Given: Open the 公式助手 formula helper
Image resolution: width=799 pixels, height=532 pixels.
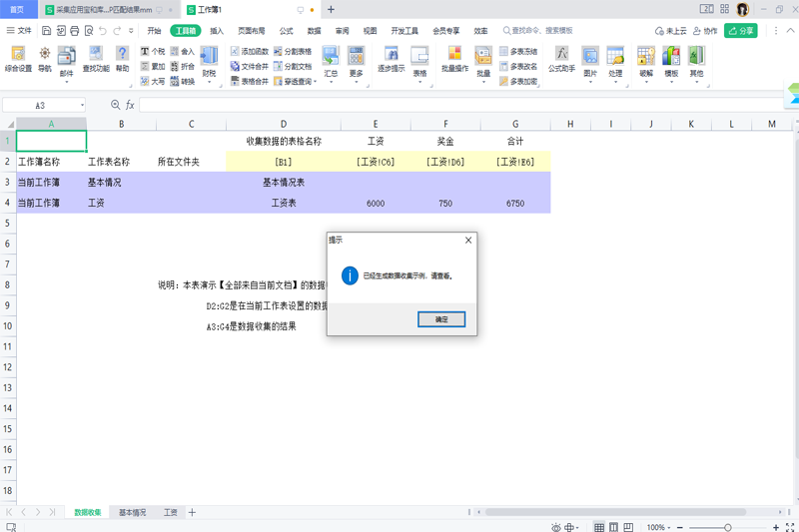Looking at the screenshot, I should 561,58.
